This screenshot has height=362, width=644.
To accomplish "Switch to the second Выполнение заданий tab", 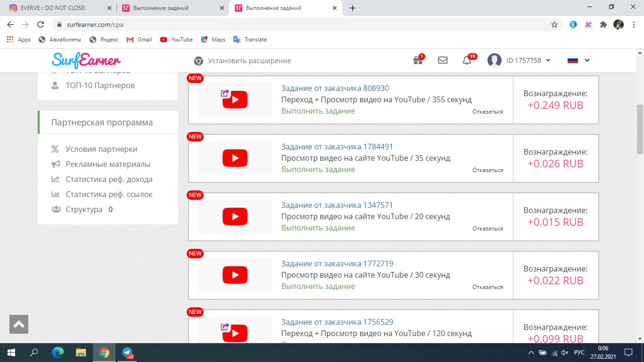I will 285,8.
